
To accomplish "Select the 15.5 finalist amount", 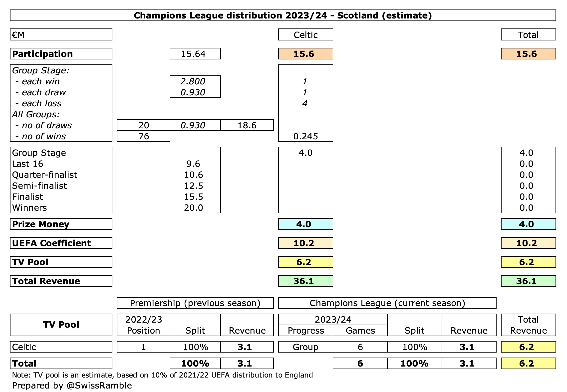I will coord(194,197).
